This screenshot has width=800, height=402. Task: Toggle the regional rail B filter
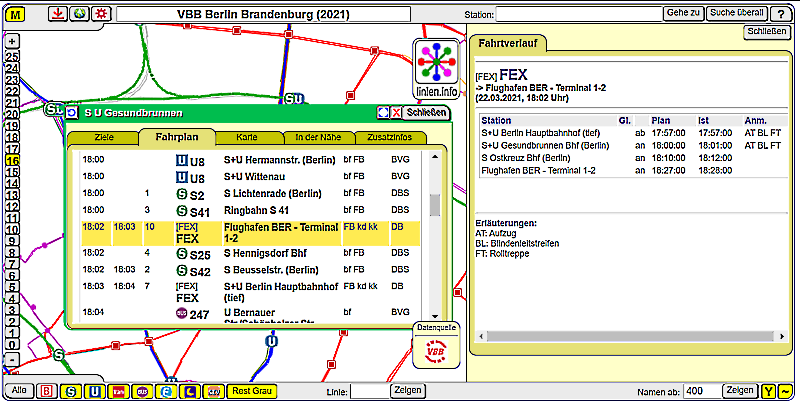click(46, 392)
